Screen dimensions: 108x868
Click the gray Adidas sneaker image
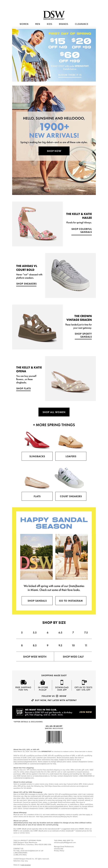point(70,275)
